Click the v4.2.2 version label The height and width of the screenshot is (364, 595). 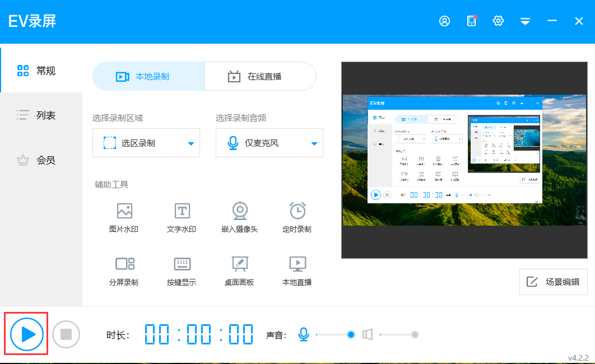coord(578,357)
